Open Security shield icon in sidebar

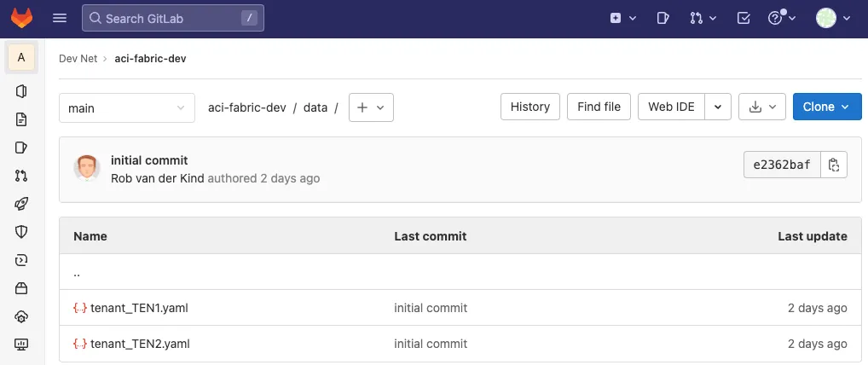(x=21, y=232)
